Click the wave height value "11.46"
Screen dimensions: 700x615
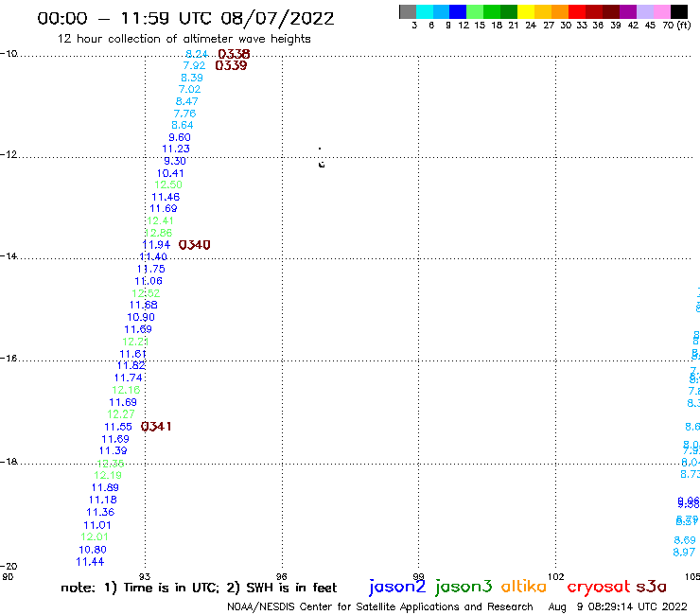pyautogui.click(x=166, y=197)
